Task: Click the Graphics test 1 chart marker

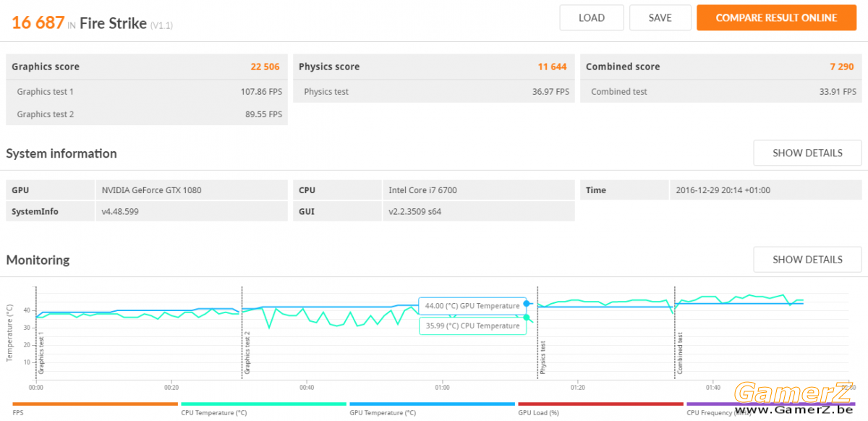Action: pos(42,352)
